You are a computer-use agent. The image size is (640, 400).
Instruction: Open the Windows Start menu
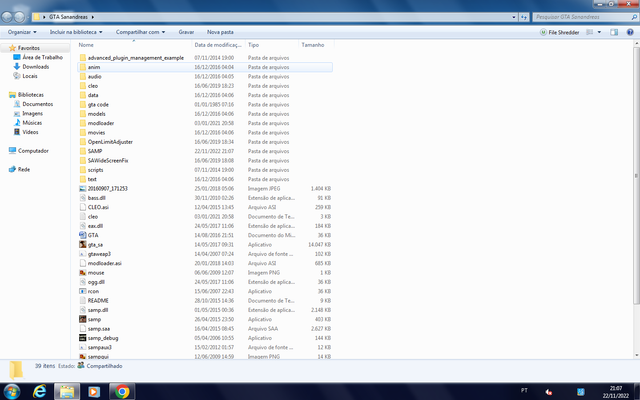[x=11, y=392]
